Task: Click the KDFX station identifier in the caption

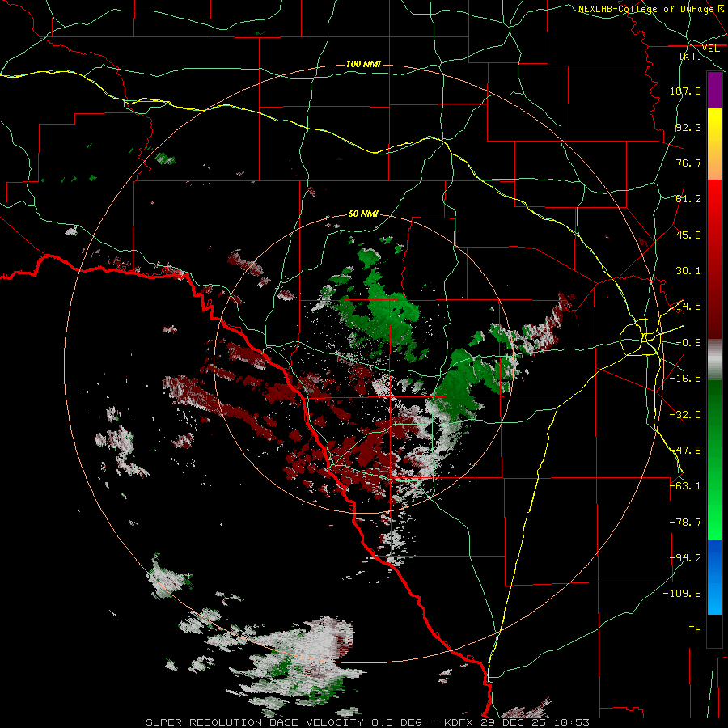Action: (459, 722)
